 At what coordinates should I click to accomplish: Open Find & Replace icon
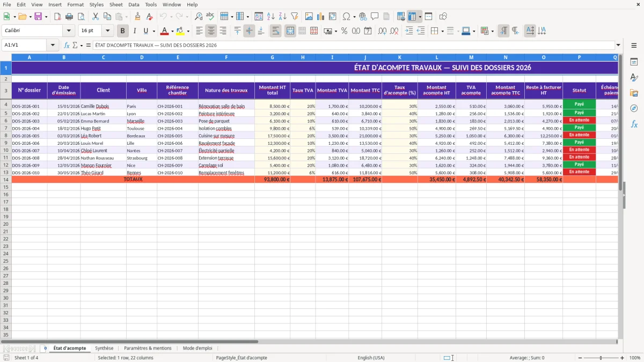point(199,17)
